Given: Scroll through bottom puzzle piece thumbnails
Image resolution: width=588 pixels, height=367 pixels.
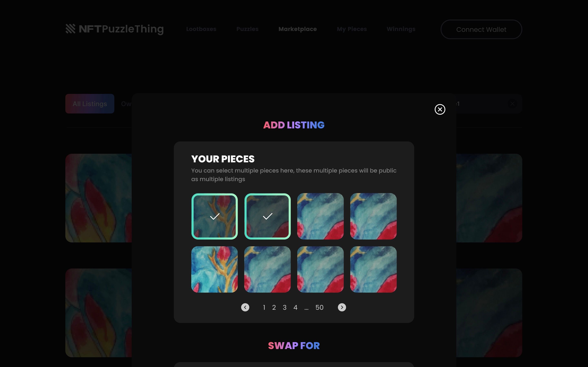Looking at the screenshot, I should tap(342, 307).
